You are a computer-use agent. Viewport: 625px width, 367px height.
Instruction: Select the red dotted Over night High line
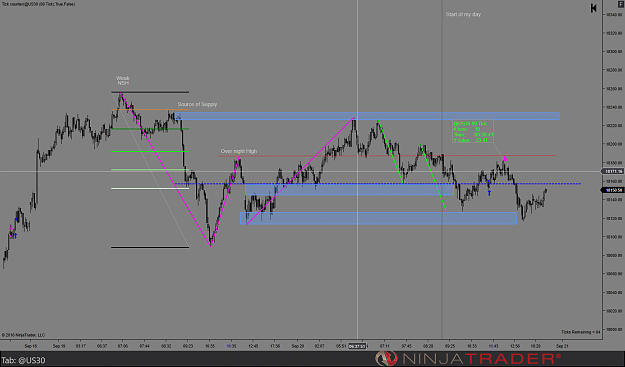387,155
